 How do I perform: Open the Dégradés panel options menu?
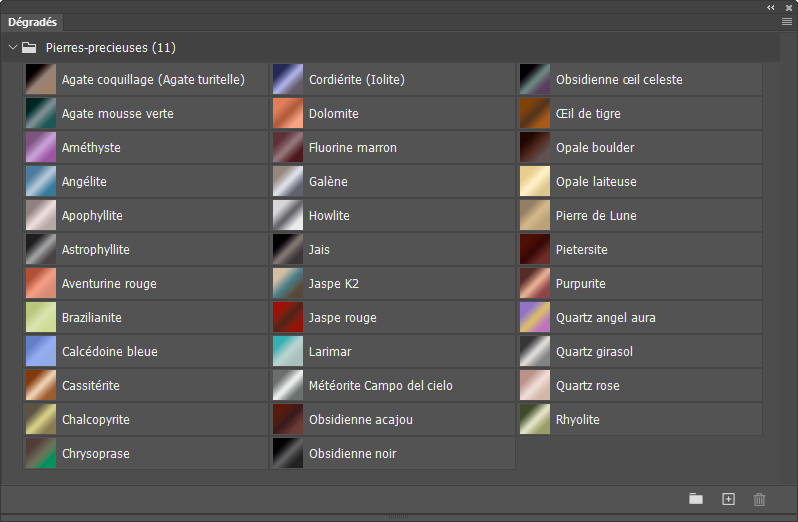(787, 21)
